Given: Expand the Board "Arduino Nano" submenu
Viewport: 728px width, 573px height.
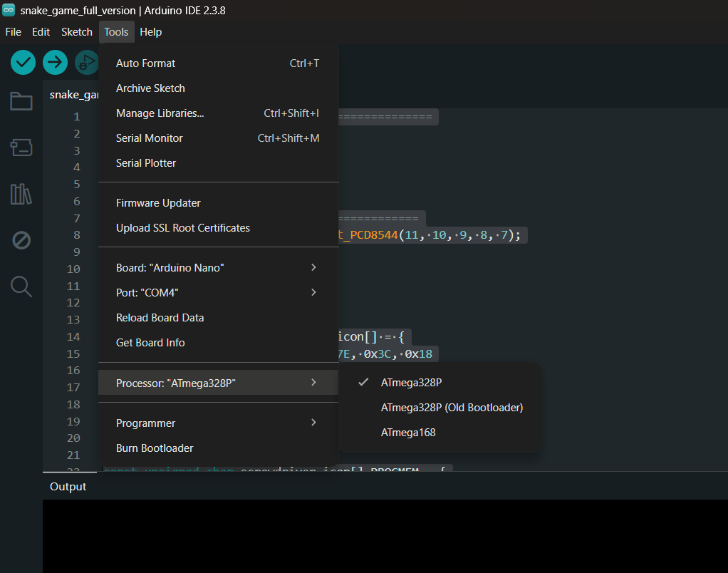Looking at the screenshot, I should 218,268.
